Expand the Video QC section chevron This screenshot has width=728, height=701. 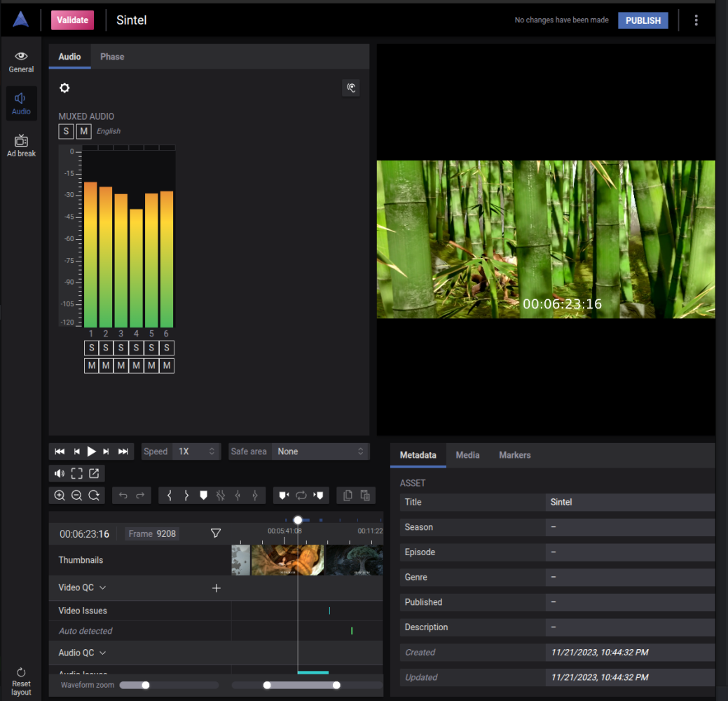pyautogui.click(x=103, y=587)
